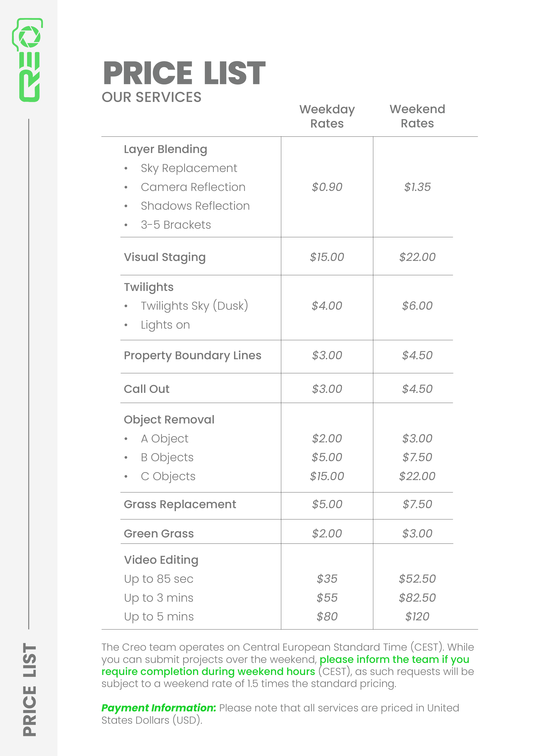Click the Call Out row label
534x756 pixels.
pyautogui.click(x=146, y=389)
